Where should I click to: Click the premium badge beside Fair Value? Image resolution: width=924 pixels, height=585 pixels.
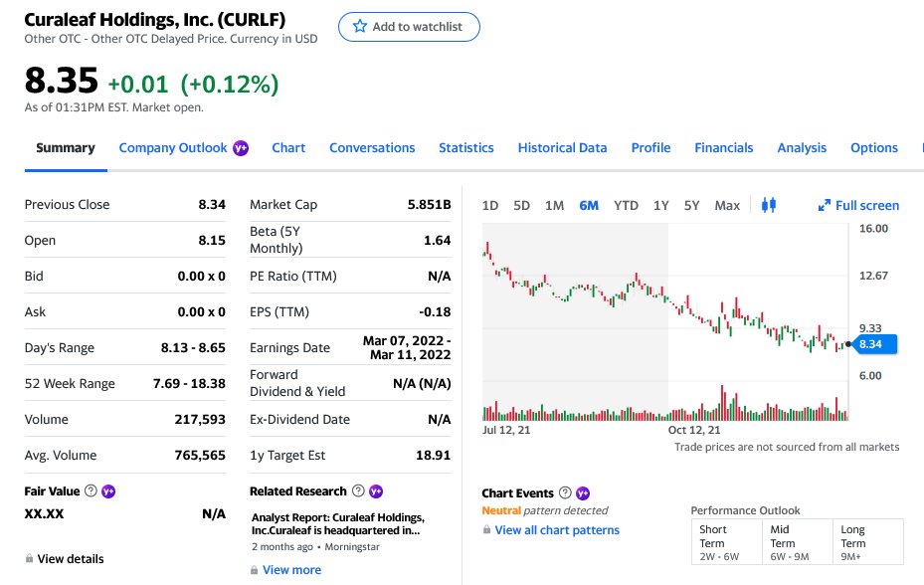(108, 490)
